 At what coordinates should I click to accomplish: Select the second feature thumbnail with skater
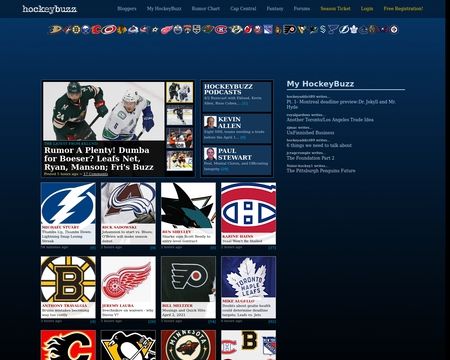[180, 115]
